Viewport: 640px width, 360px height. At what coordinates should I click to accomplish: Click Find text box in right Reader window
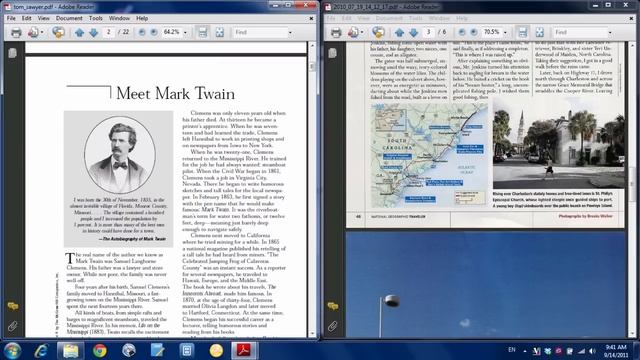tap(579, 32)
